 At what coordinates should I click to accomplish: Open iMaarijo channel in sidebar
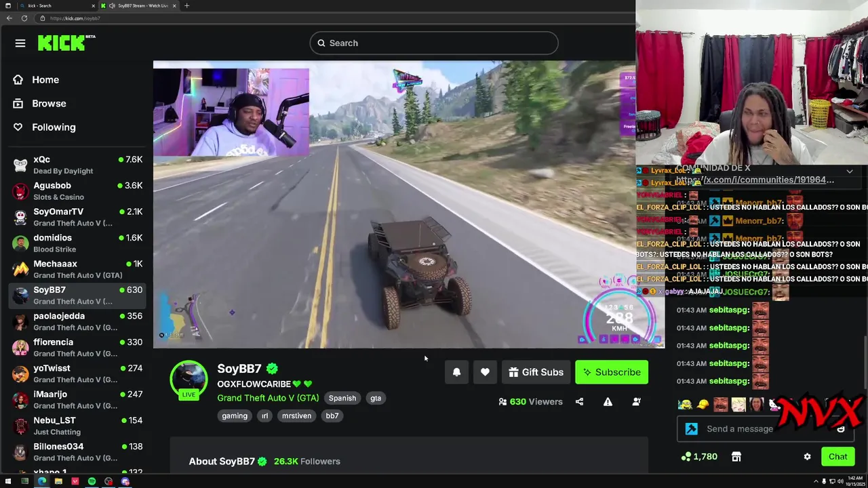(x=77, y=400)
